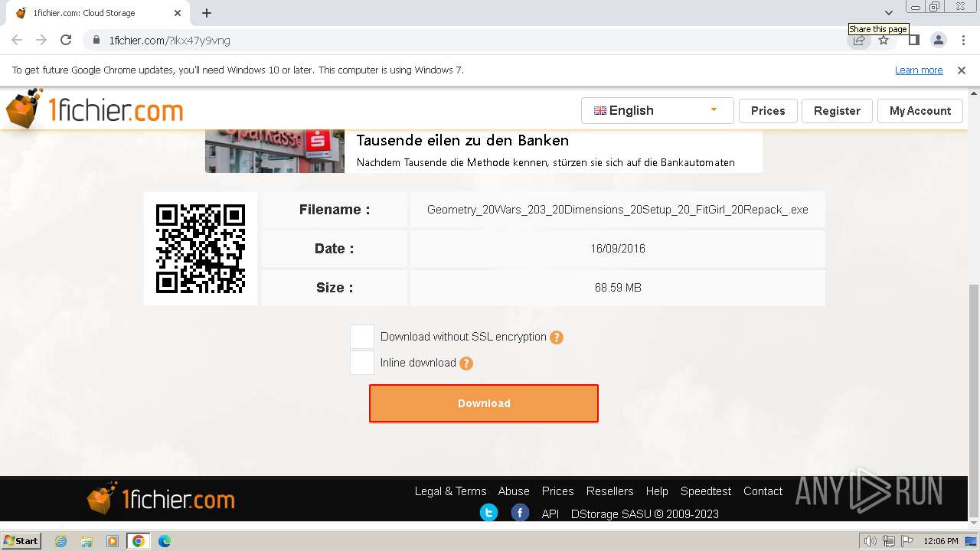Close the 1fichier.com browser tab

point(178,13)
